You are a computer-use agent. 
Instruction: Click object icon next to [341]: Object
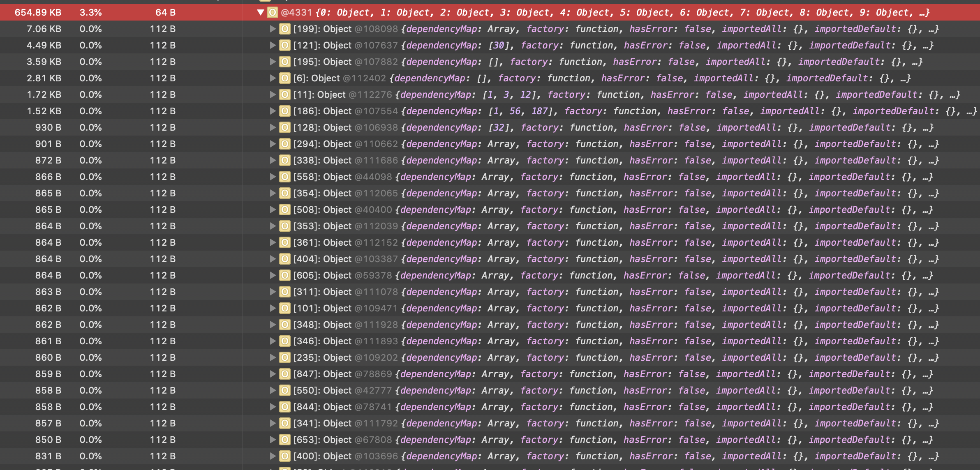(285, 423)
